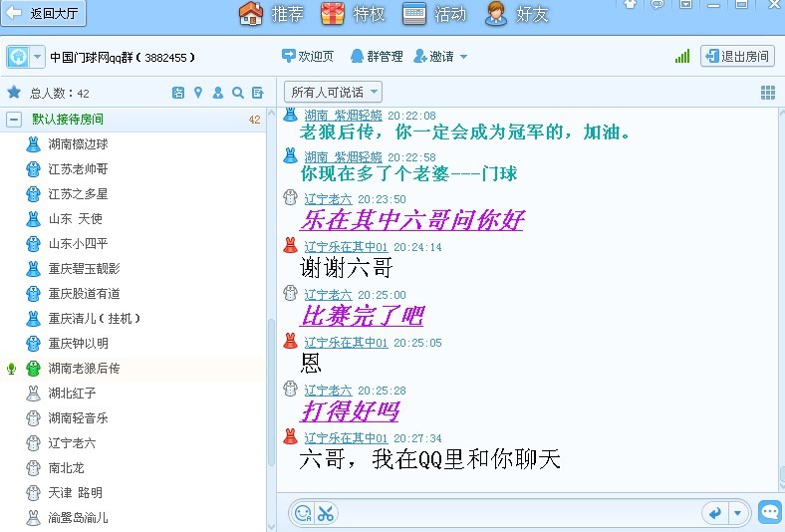Click the location pin icon above member list
This screenshot has height=532, width=785.
pyautogui.click(x=198, y=93)
